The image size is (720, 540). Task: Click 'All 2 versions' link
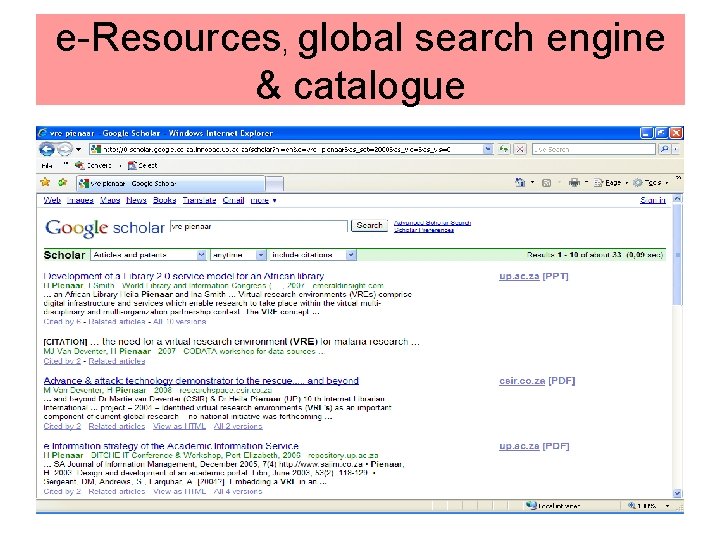click(x=238, y=427)
